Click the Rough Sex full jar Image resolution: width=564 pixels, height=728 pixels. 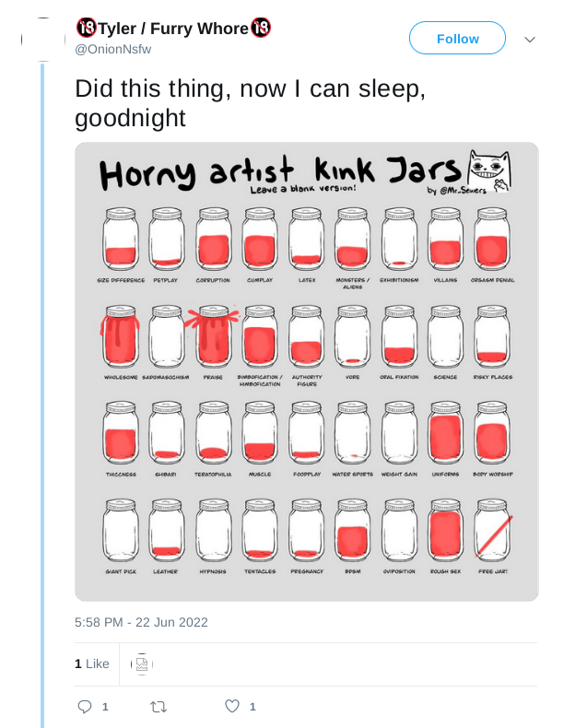[446, 531]
